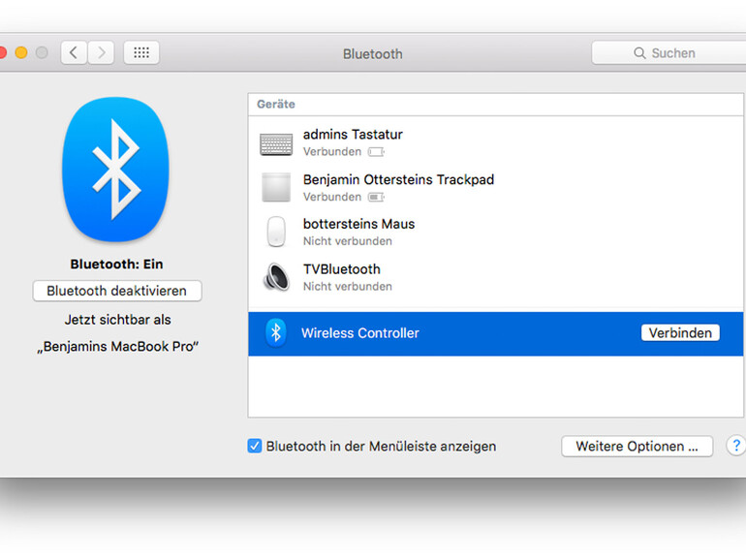This screenshot has width=746, height=560.
Task: Click Verbunden status under admins Tastatur
Action: coord(332,152)
